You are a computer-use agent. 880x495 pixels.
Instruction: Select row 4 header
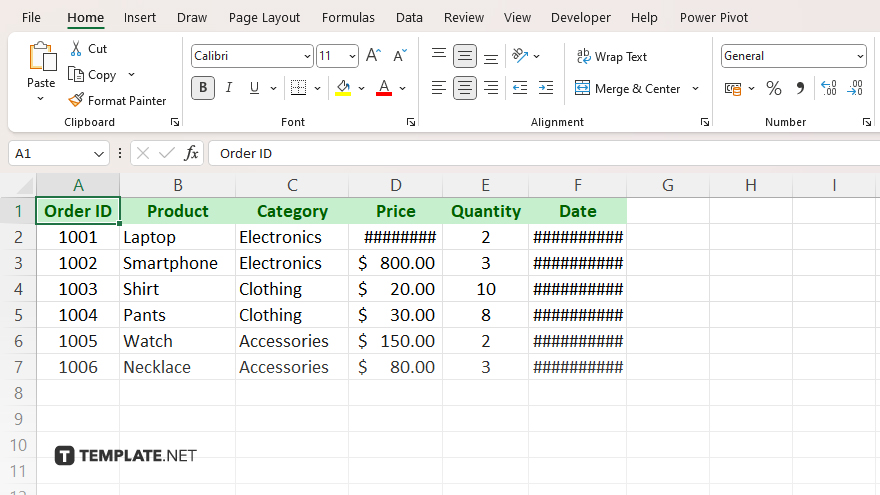pyautogui.click(x=18, y=289)
